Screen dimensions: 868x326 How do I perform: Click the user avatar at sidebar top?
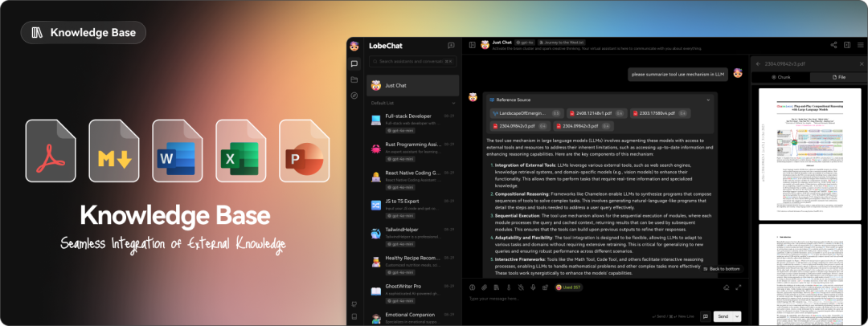[x=354, y=46]
